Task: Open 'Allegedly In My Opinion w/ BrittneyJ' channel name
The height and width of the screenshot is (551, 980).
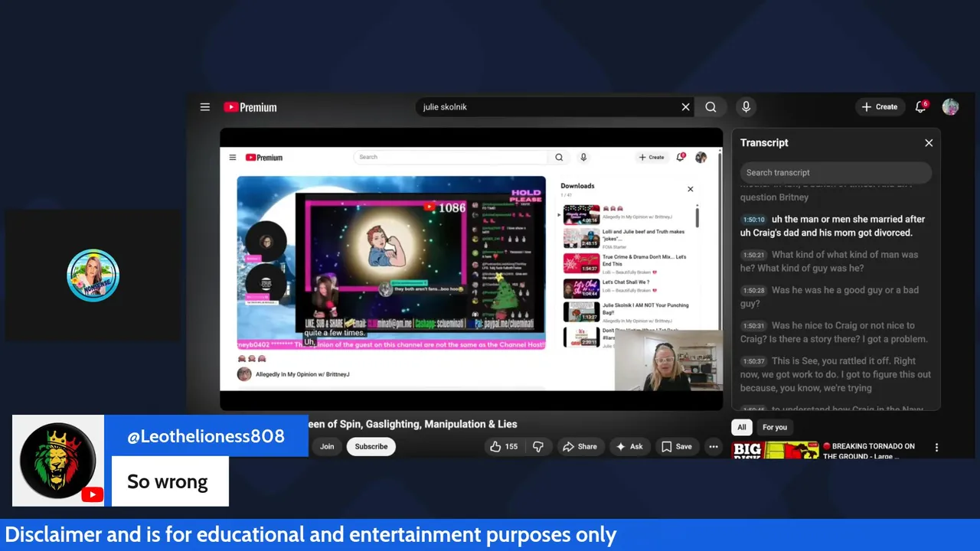Action: click(302, 374)
